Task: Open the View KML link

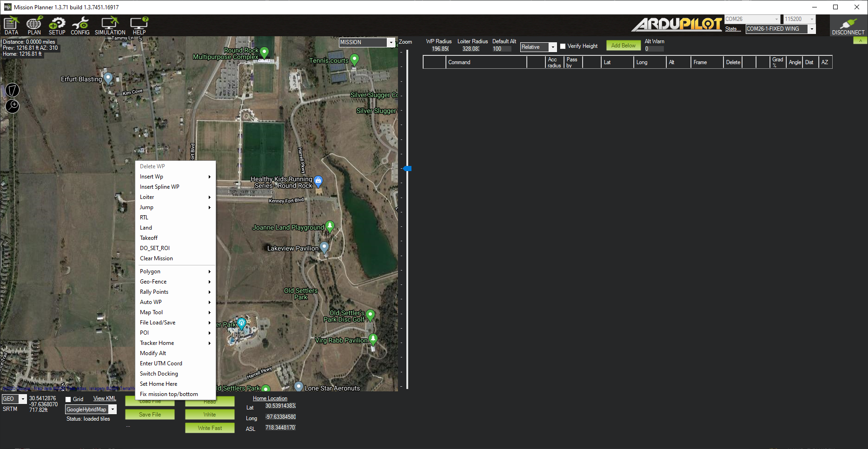Action: [105, 398]
